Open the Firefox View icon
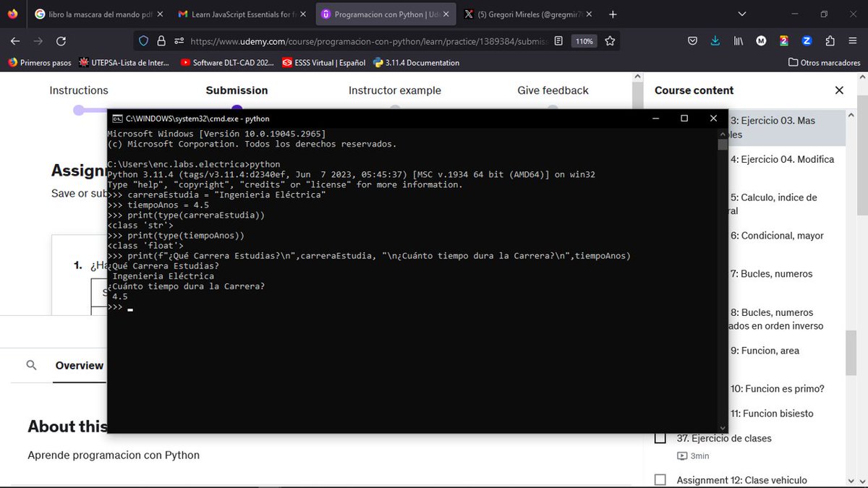Screen dimensions: 868x488 [x=14, y=14]
